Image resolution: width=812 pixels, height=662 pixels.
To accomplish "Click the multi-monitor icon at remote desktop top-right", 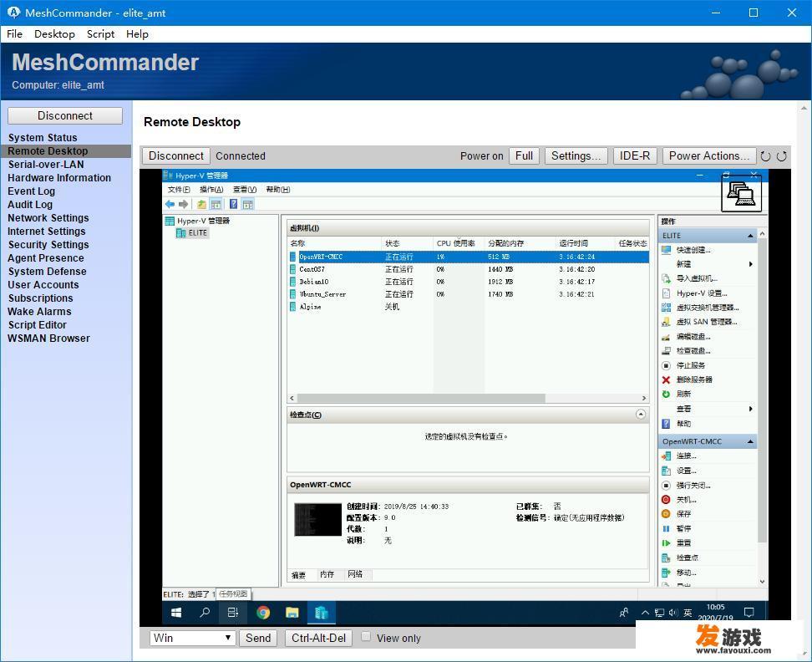I will pyautogui.click(x=741, y=193).
